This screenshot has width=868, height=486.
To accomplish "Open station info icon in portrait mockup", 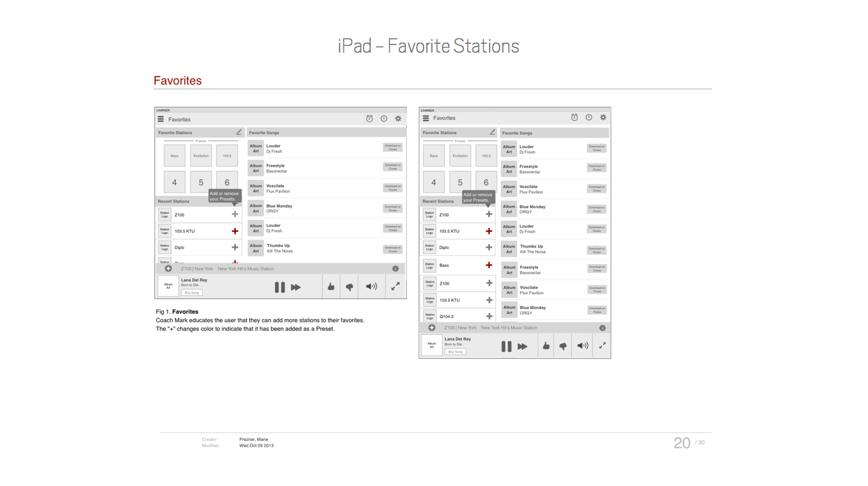I will (603, 328).
